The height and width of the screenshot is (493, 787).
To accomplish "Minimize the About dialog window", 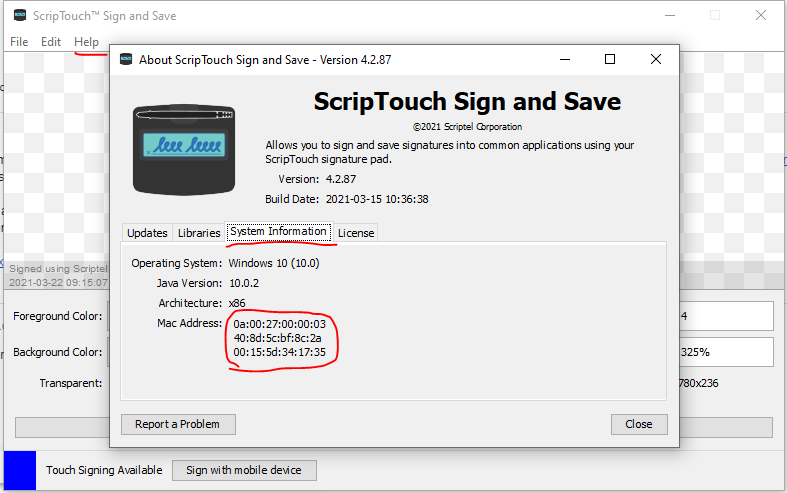I will (565, 59).
